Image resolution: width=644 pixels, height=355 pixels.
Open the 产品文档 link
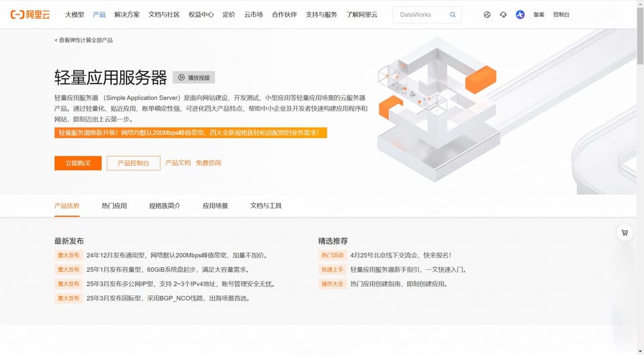coord(178,162)
